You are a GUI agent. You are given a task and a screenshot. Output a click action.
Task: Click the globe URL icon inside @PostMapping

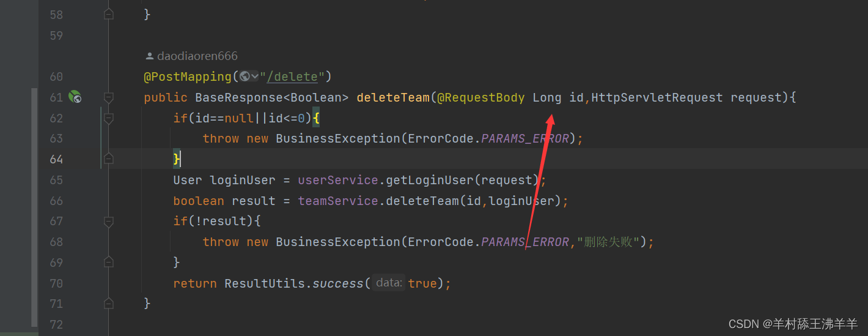[245, 77]
